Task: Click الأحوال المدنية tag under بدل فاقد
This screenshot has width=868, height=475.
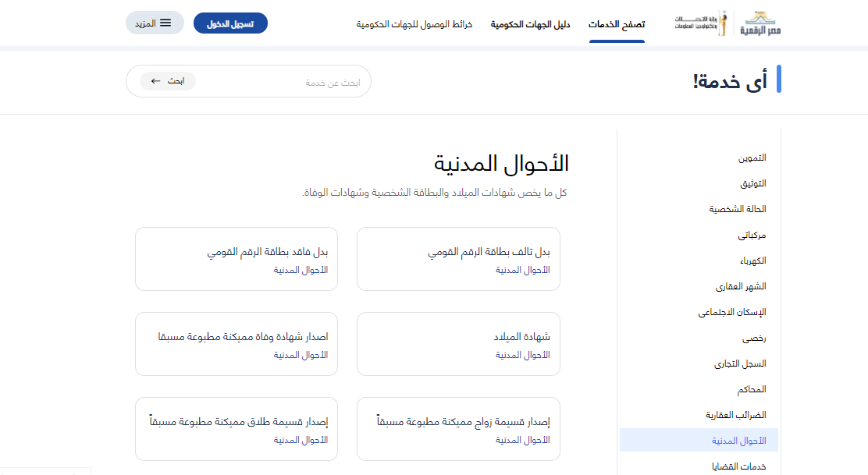Action: 301,270
